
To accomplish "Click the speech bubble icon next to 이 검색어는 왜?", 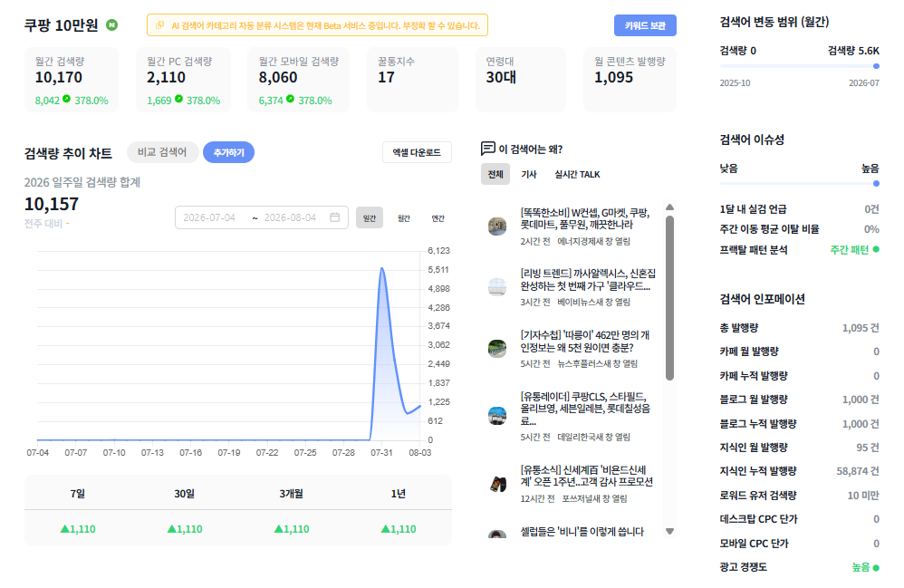I will (487, 149).
